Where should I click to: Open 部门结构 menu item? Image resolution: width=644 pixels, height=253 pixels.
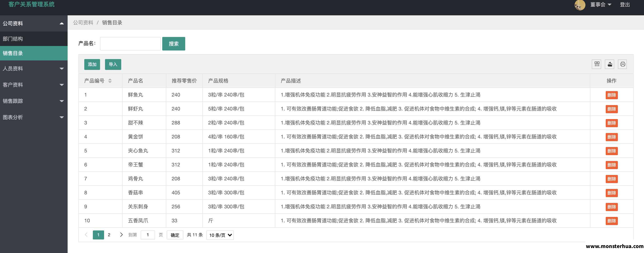34,39
